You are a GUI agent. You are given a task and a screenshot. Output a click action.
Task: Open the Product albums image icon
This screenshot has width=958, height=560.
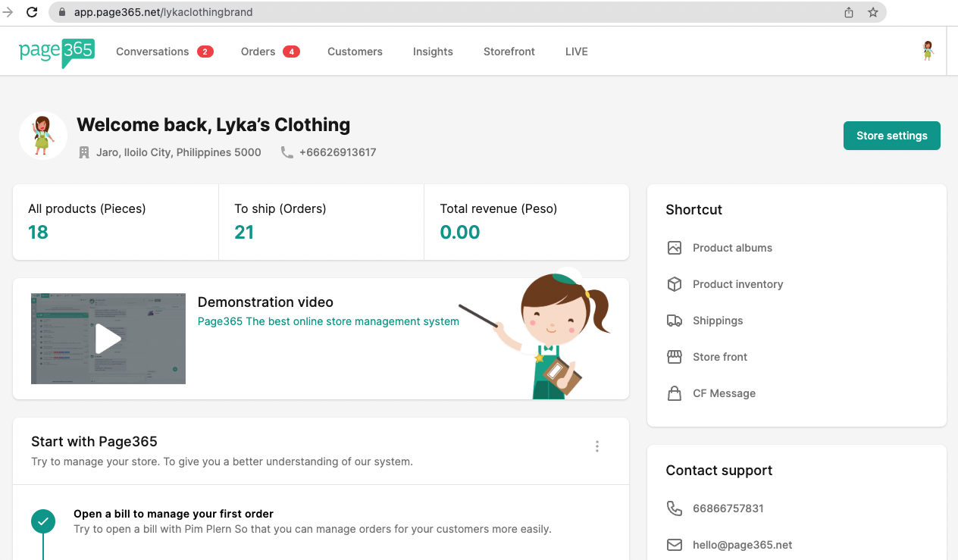pos(674,248)
